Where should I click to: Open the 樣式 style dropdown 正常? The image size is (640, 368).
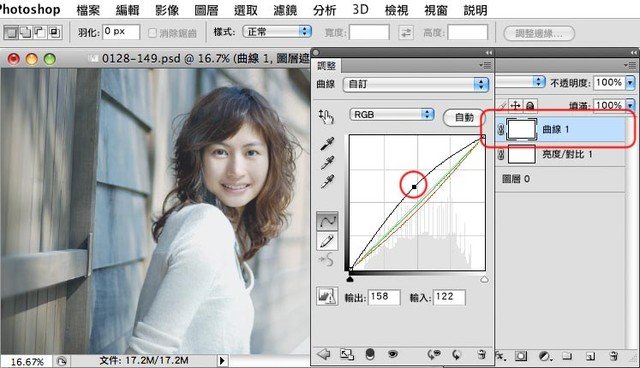(277, 32)
